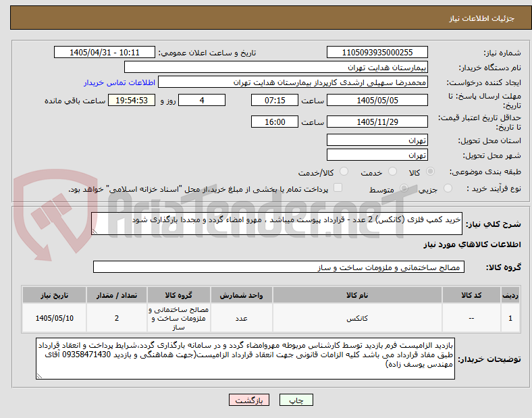
Task: Click goods group field مصالح ساختمانی
Action: (x=279, y=267)
